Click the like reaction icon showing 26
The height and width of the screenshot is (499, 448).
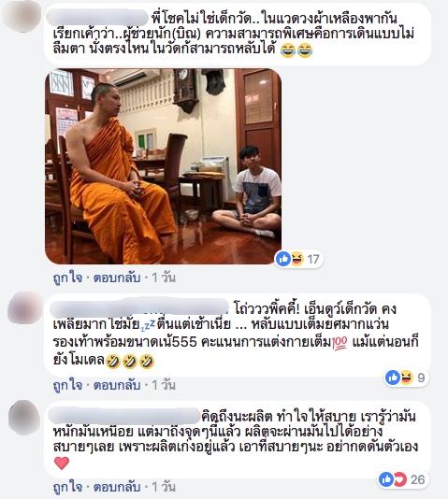tap(386, 479)
